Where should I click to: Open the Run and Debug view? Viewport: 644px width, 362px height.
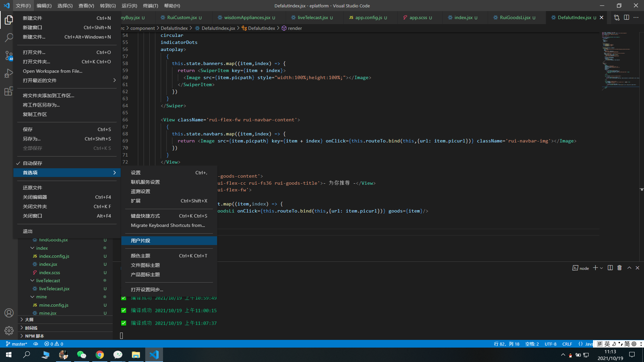(9, 73)
